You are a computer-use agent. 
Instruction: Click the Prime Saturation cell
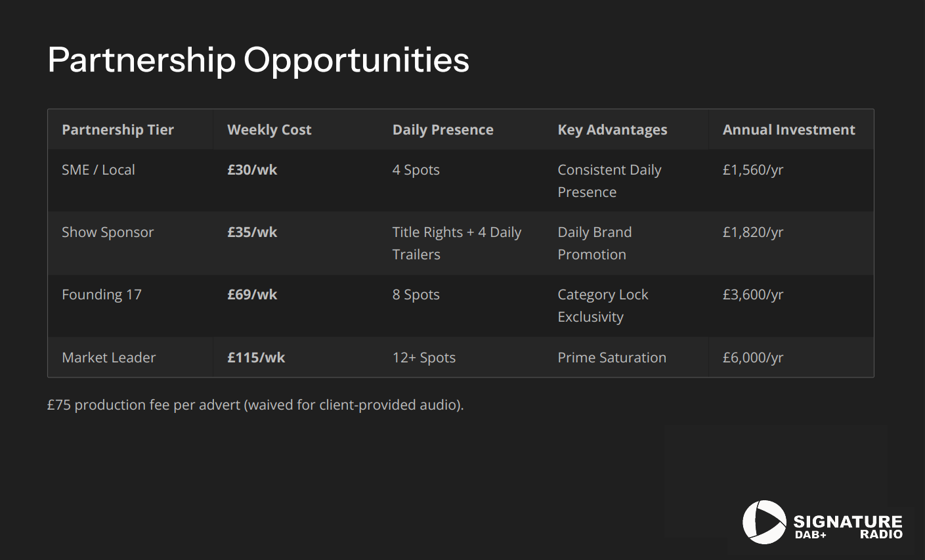point(612,358)
